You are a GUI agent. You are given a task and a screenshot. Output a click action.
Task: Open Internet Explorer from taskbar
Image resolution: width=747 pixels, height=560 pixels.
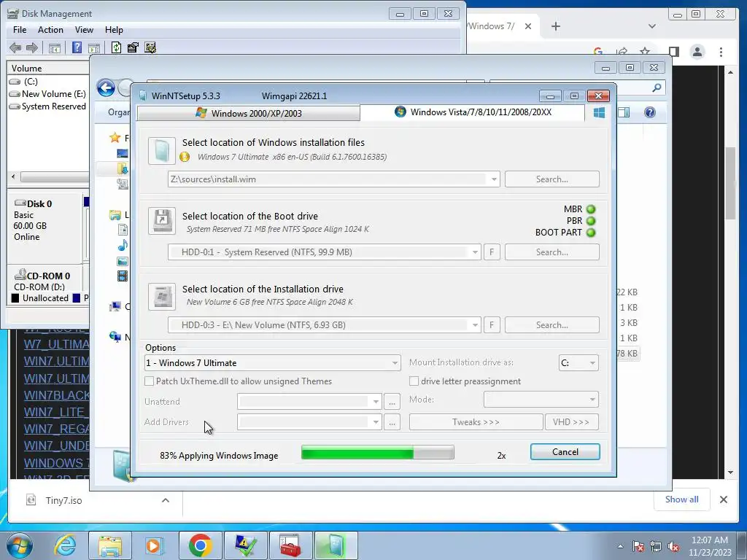(65, 545)
